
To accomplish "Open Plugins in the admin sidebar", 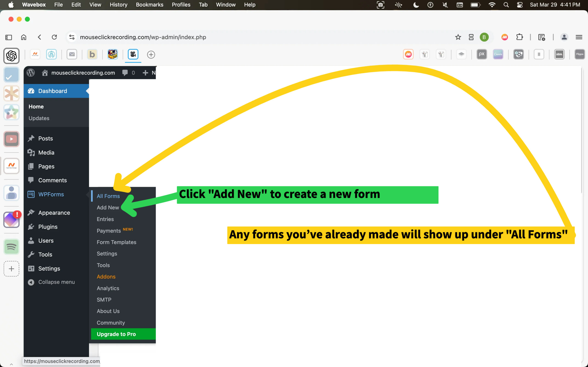I will point(48,227).
